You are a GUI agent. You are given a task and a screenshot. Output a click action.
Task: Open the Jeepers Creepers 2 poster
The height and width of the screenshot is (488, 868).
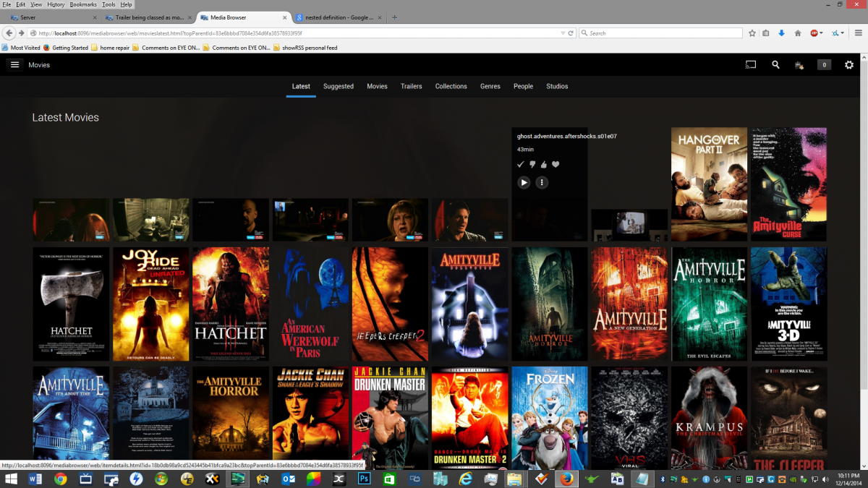pyautogui.click(x=390, y=304)
